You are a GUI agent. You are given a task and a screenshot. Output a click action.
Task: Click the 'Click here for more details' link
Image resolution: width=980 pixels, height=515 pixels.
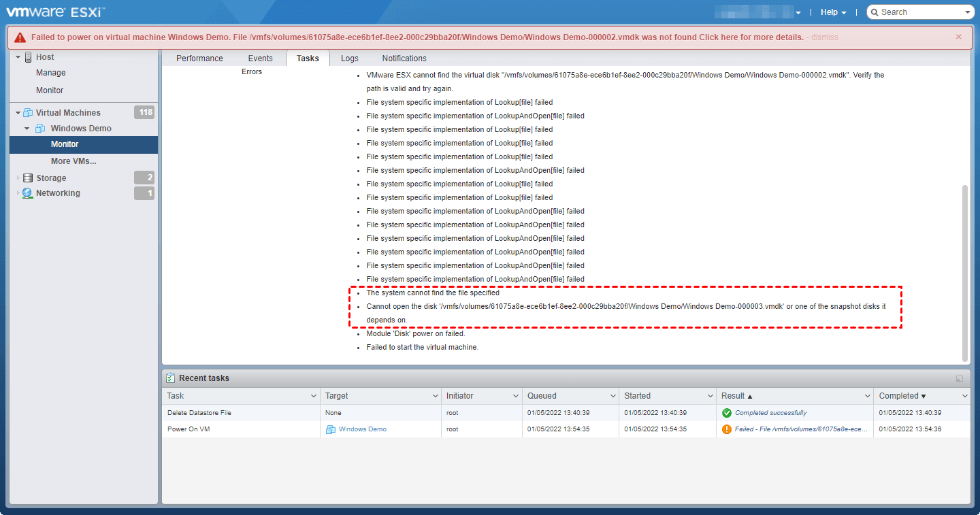tap(751, 37)
